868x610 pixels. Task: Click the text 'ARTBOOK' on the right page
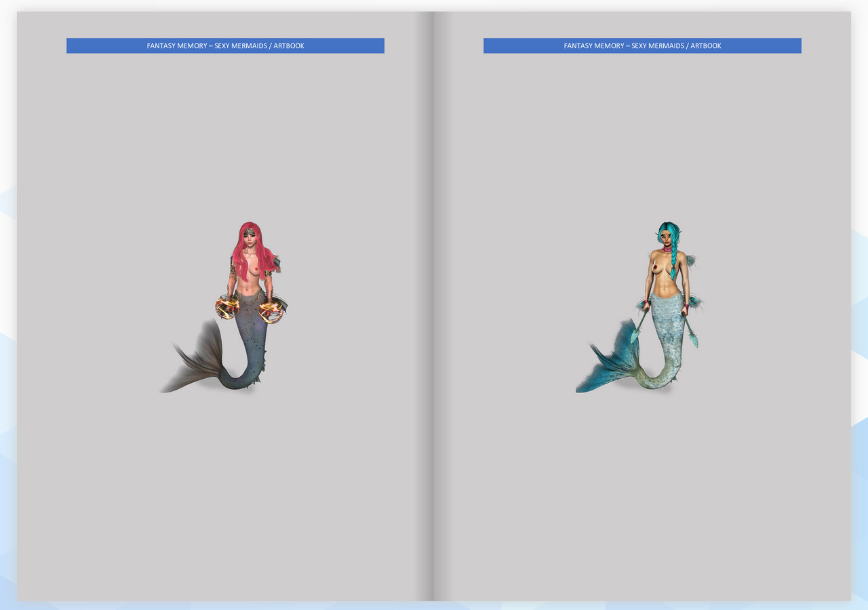pos(707,45)
